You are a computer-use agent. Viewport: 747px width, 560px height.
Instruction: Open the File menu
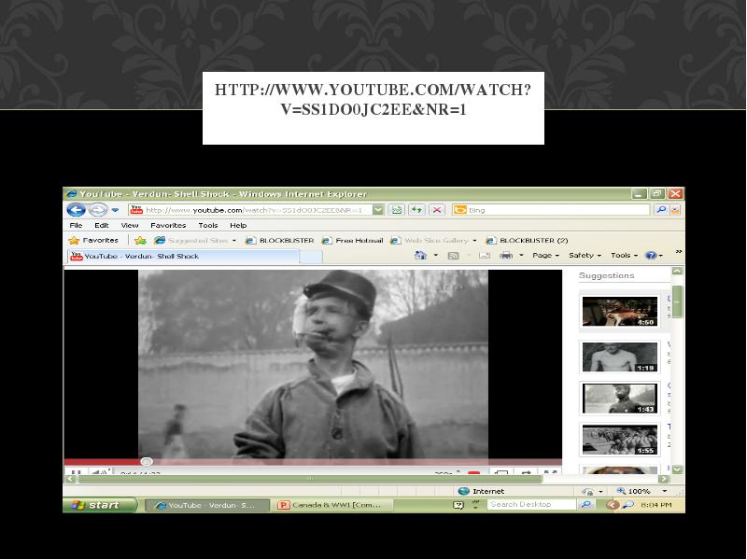(76, 225)
